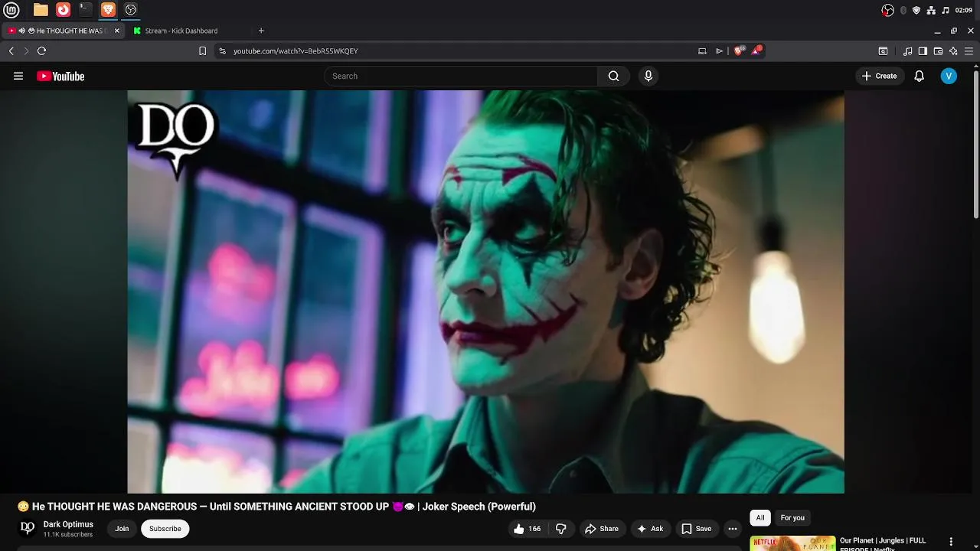Image resolution: width=980 pixels, height=551 pixels.
Task: Open the Brave Shields lion icon
Action: 739,51
